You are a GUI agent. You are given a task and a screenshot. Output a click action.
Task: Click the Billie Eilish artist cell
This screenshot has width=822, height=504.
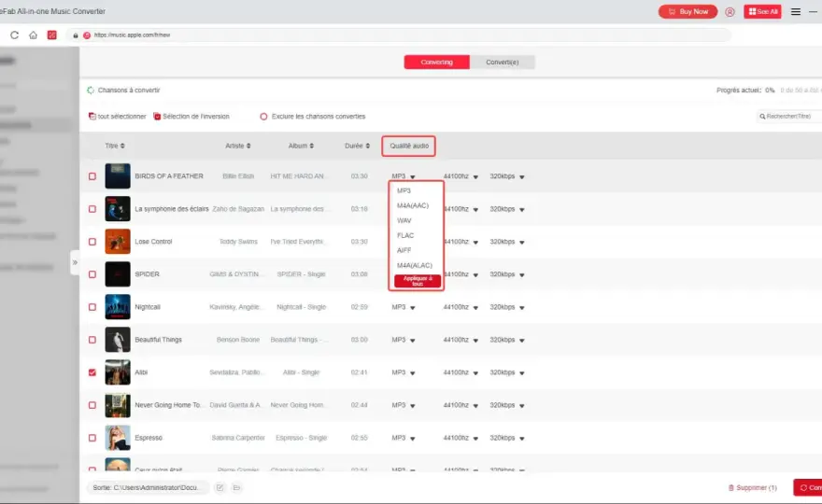[x=238, y=176]
